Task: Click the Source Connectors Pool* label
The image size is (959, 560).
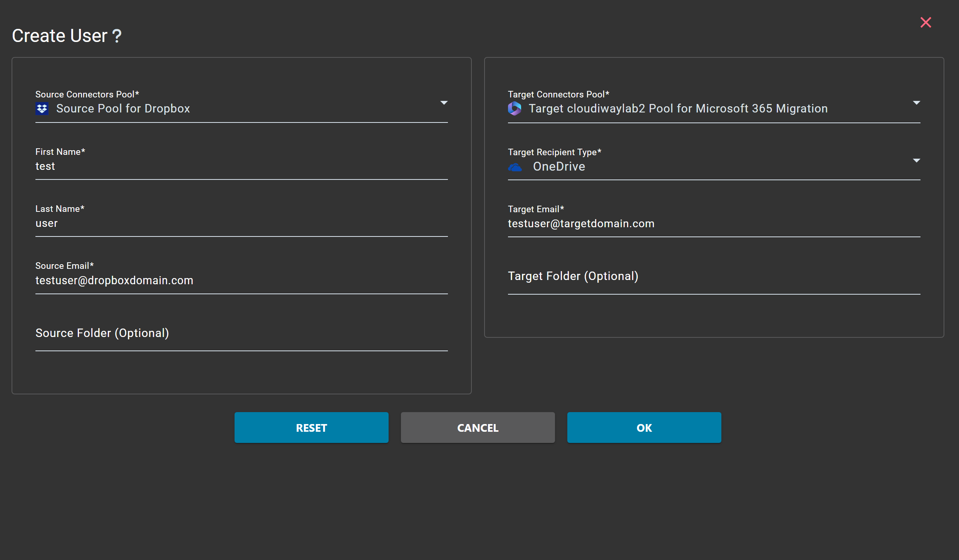Action: (87, 94)
